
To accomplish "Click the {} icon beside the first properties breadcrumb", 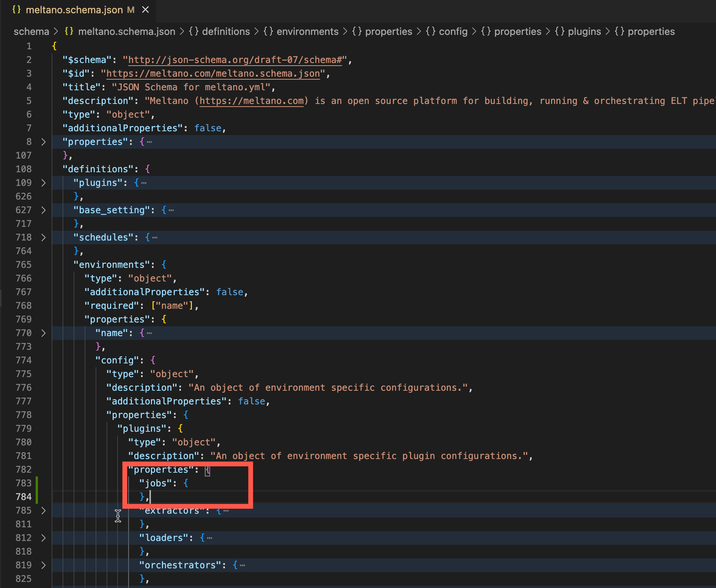I will (x=356, y=31).
